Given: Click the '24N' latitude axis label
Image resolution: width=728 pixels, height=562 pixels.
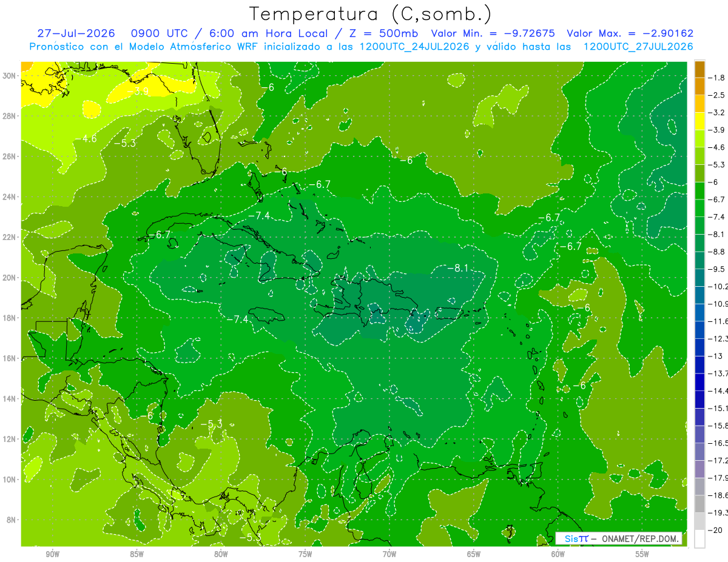Looking at the screenshot, I should coord(10,196).
